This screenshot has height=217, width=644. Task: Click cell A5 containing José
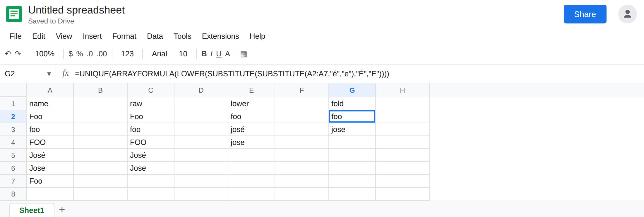click(50, 155)
